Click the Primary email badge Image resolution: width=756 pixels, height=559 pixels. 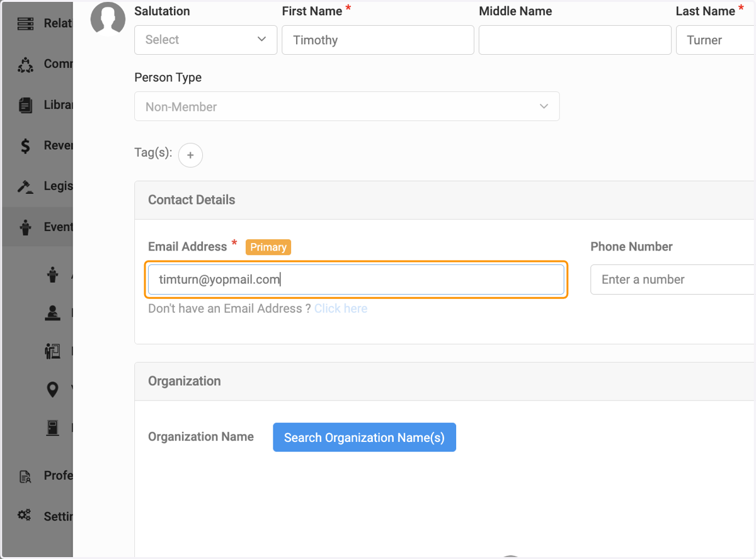pos(268,247)
